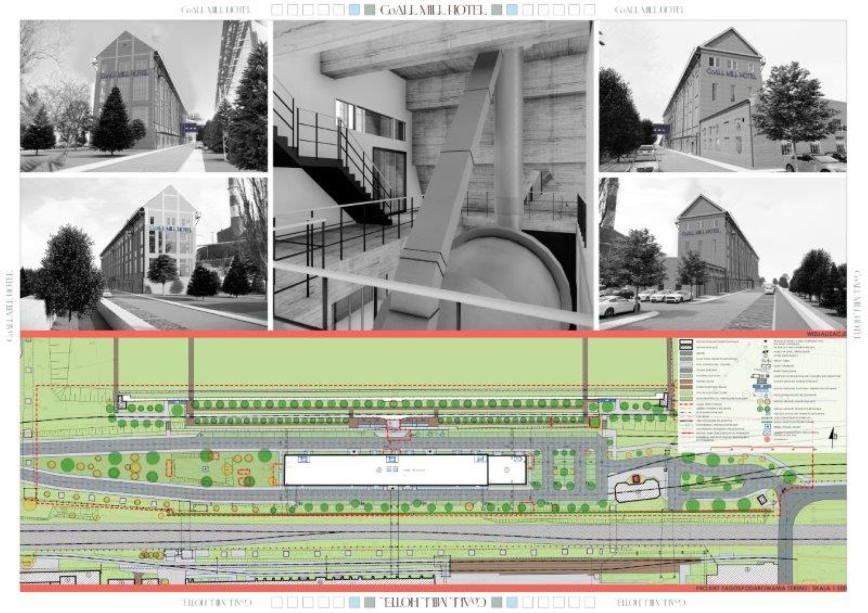Image resolution: width=868 pixels, height=613 pixels.
Task: Click the large CoALL MILL HOTEL top title
Action: pos(433,10)
